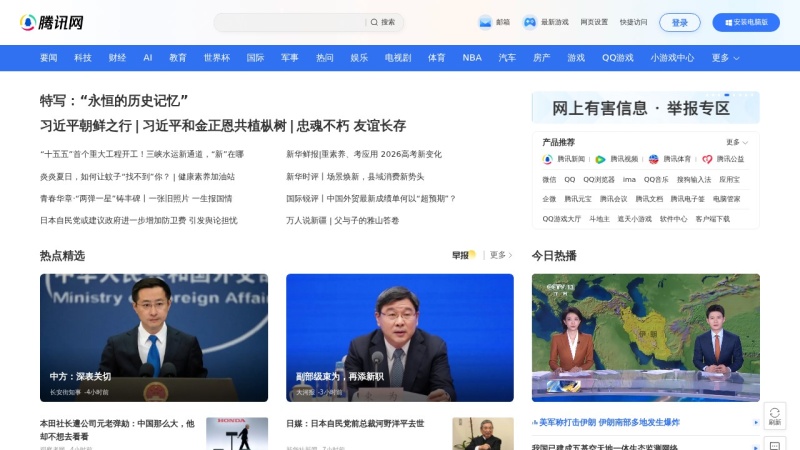Click the 腾讯视频 play icon
Viewport: 800px width, 450px height.
(601, 159)
